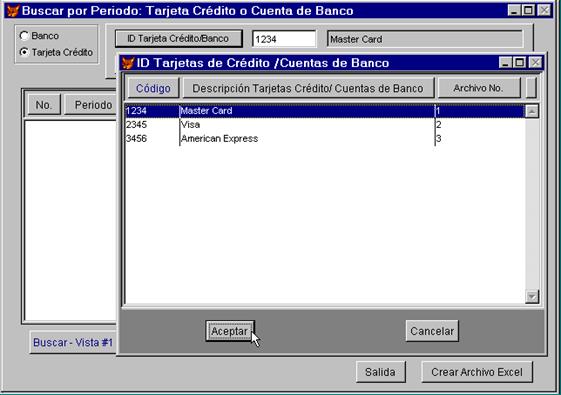561x395 pixels.
Task: Click the Aceptar button
Action: (x=230, y=331)
